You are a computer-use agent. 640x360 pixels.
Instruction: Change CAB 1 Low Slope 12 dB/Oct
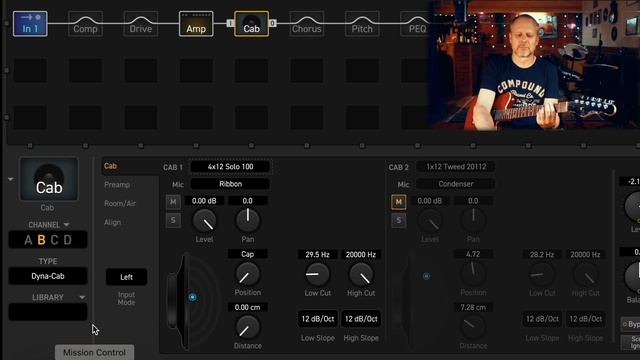tap(318, 319)
